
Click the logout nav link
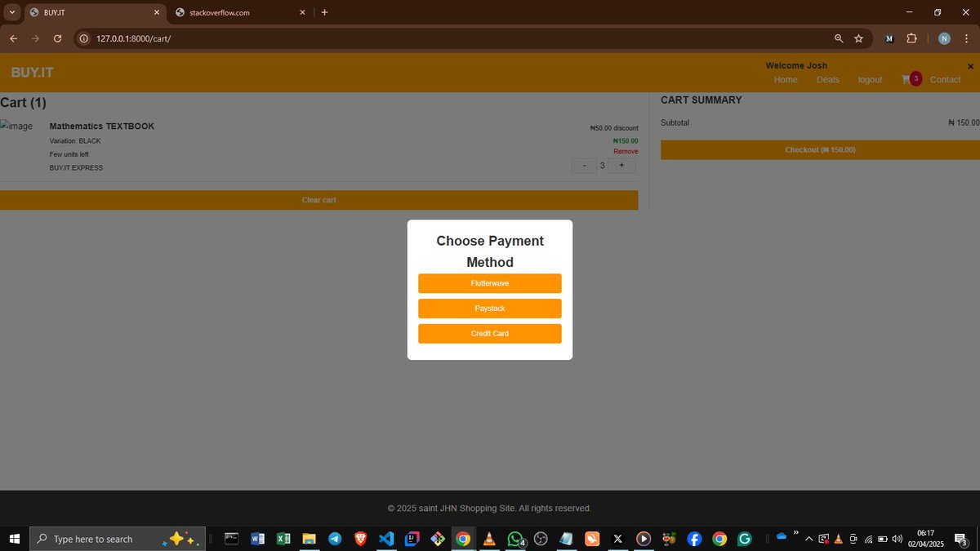(870, 79)
